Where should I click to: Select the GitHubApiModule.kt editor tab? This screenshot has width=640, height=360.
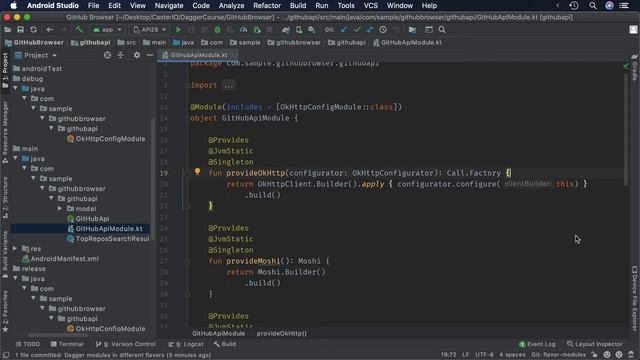(198, 55)
